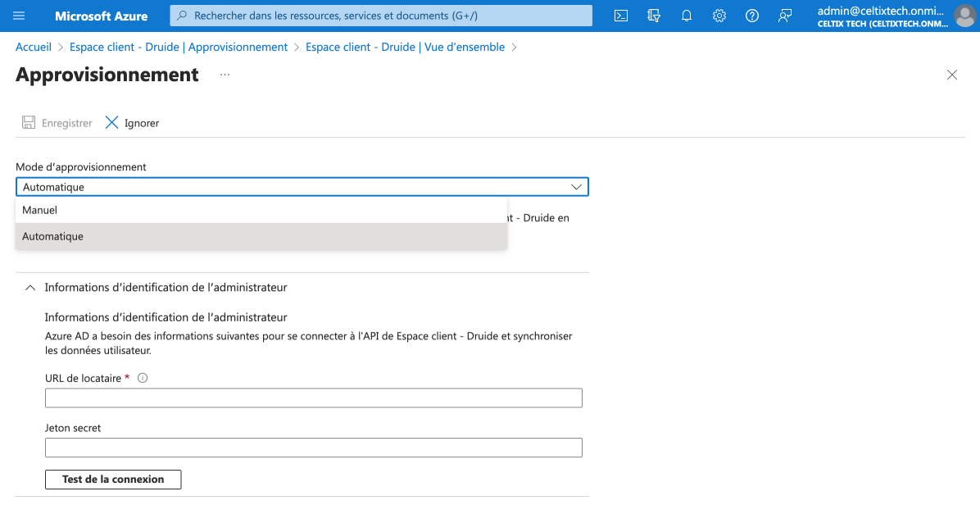980x505 pixels.
Task: Click the Microsoft Azure home logo
Action: click(x=102, y=16)
